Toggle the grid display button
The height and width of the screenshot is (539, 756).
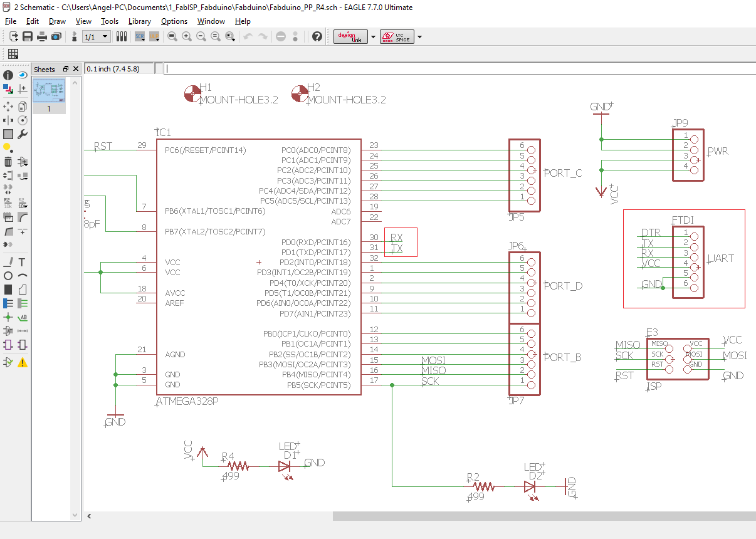[x=13, y=54]
